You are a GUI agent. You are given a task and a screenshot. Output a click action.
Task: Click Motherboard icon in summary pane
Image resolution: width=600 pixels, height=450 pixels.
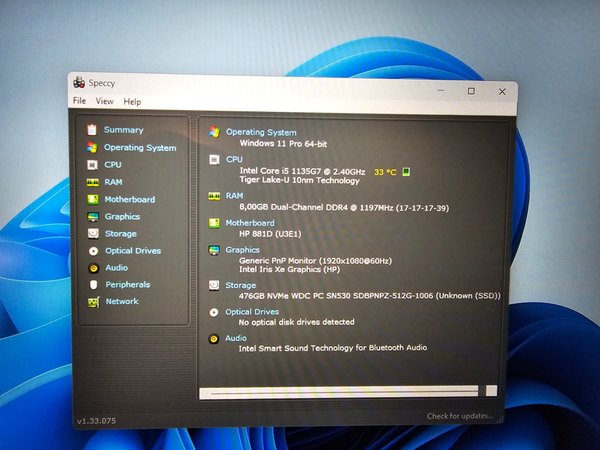tap(214, 223)
